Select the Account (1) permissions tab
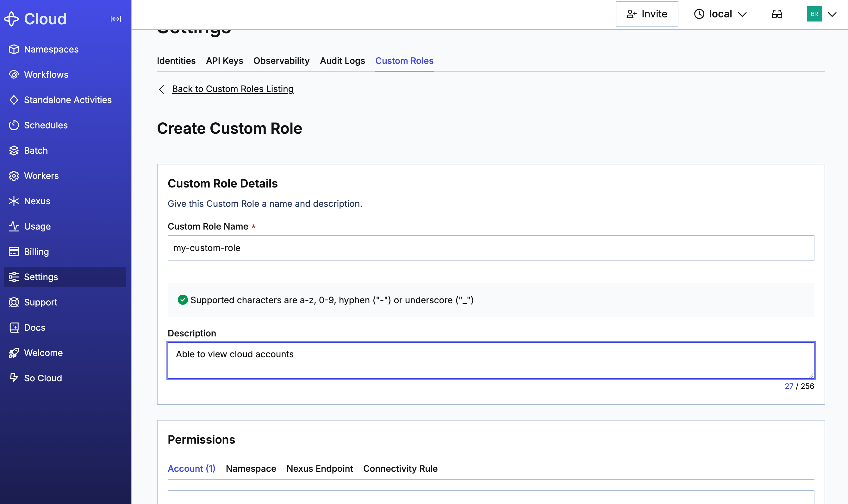 [191, 469]
